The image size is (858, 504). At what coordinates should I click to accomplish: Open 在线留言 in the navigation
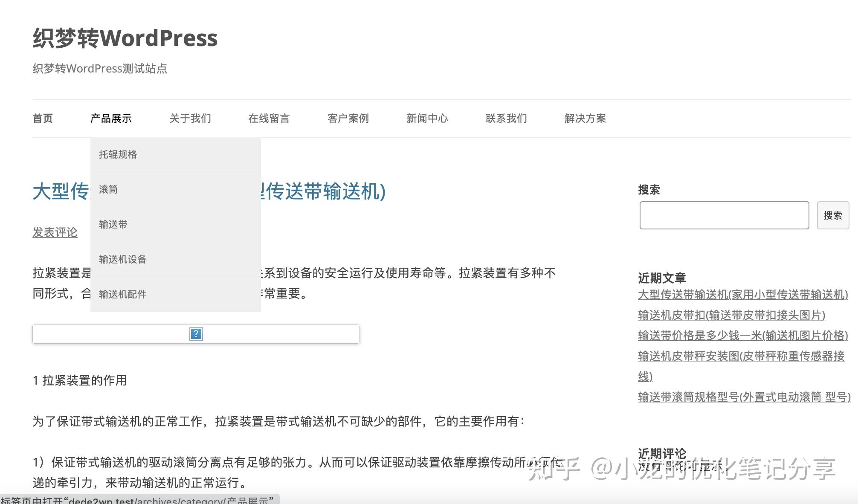click(x=269, y=119)
